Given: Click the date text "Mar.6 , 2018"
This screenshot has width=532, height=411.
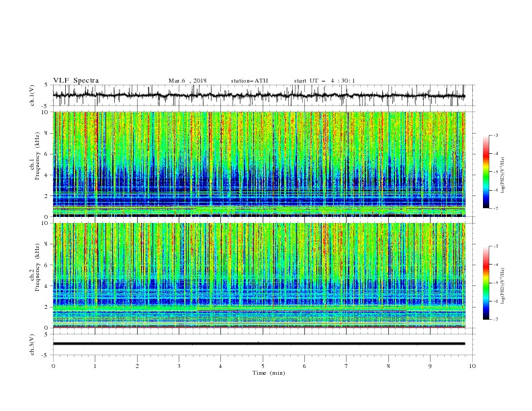Looking at the screenshot, I should 187,81.
